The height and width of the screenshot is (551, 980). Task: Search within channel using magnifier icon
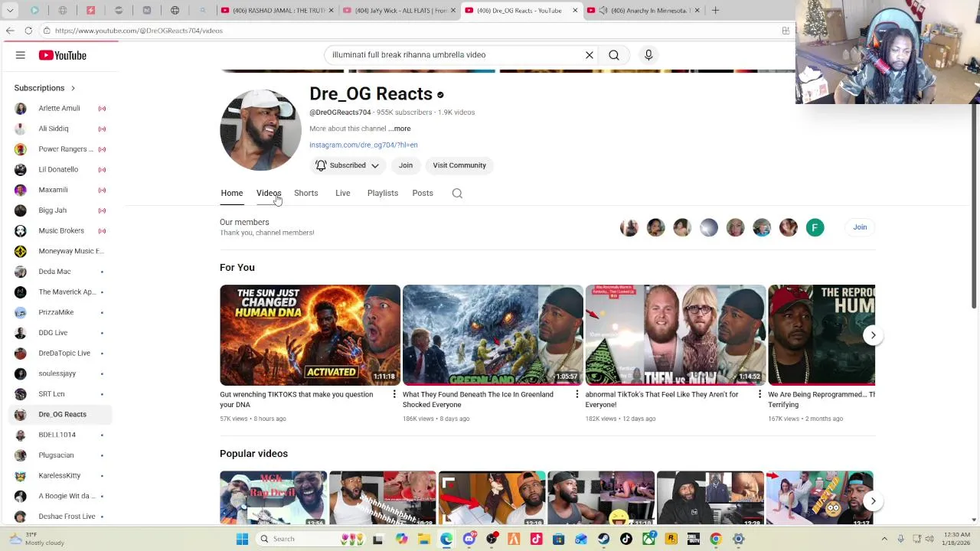point(457,194)
